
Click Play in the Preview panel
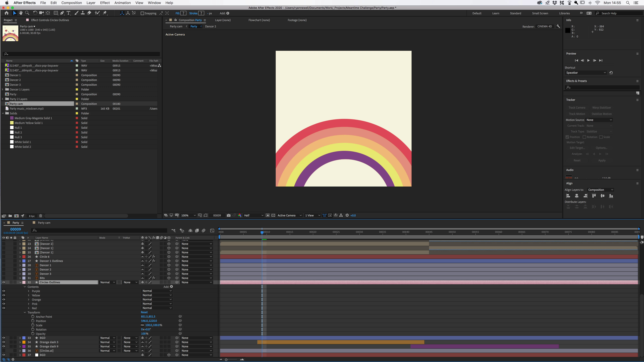(x=588, y=60)
